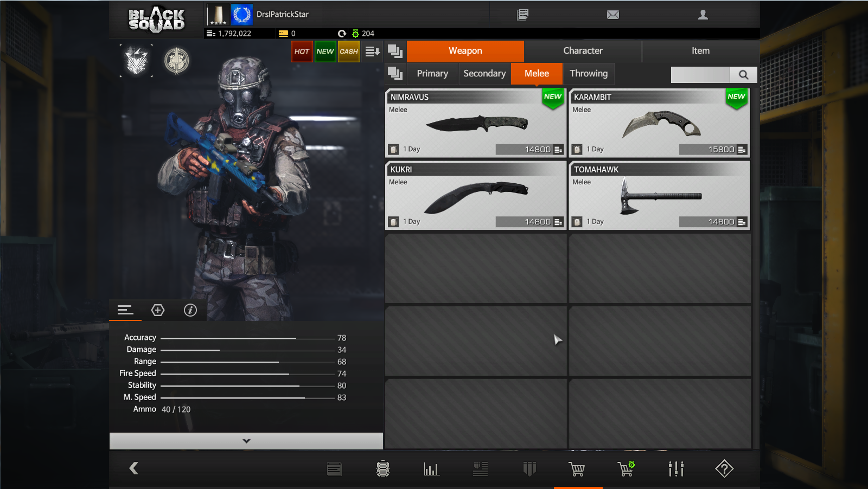Click the Black Squad logo

click(x=157, y=20)
